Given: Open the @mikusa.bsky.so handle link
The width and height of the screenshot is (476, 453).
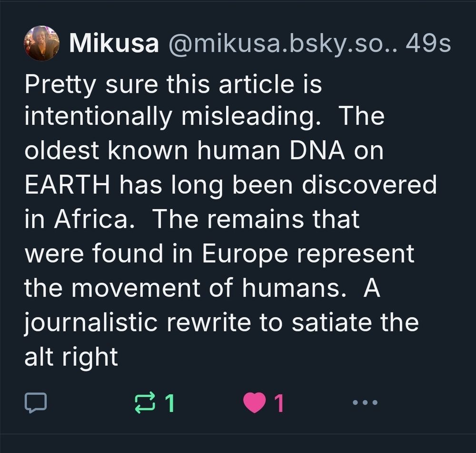Looking at the screenshot, I should click(x=281, y=44).
